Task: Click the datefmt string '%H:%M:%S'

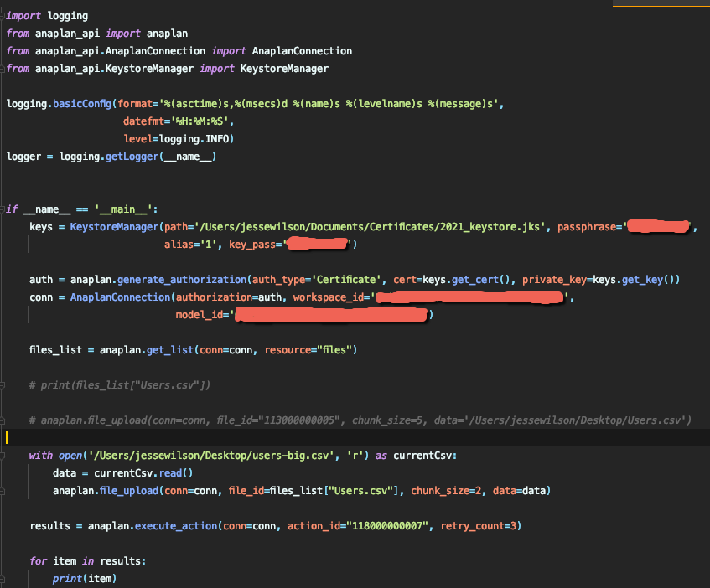Action: click(200, 121)
